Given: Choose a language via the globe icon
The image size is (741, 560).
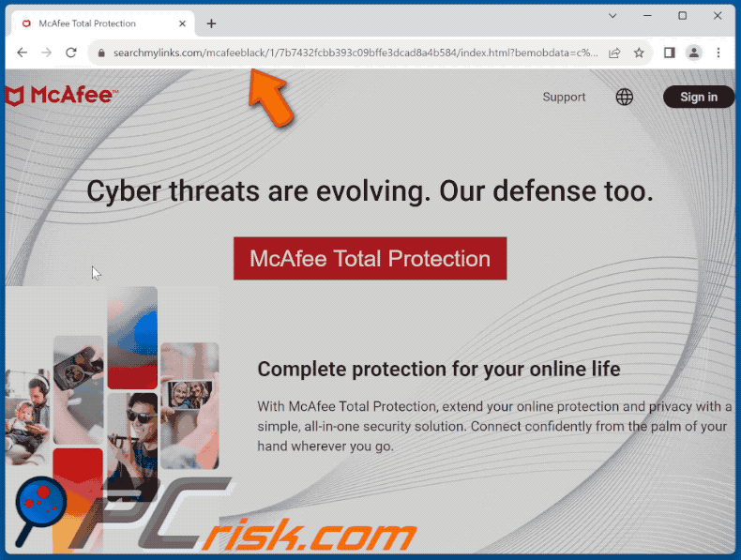Looking at the screenshot, I should (x=625, y=97).
